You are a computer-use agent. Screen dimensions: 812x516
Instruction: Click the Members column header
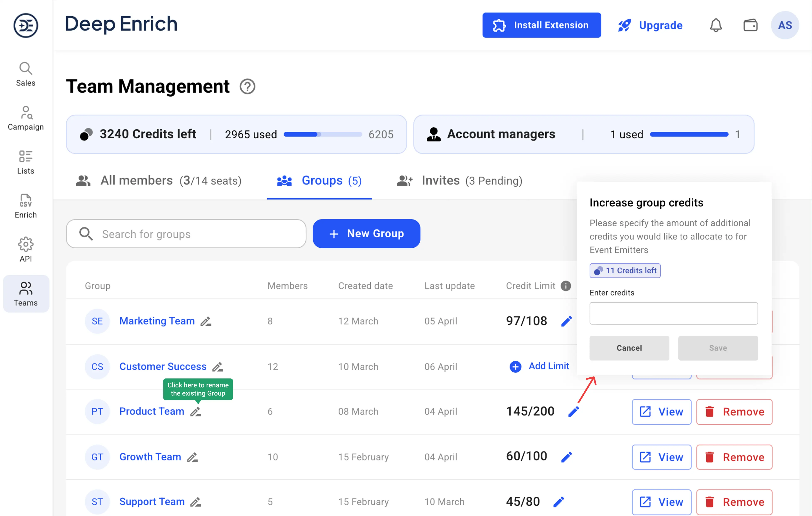(287, 286)
